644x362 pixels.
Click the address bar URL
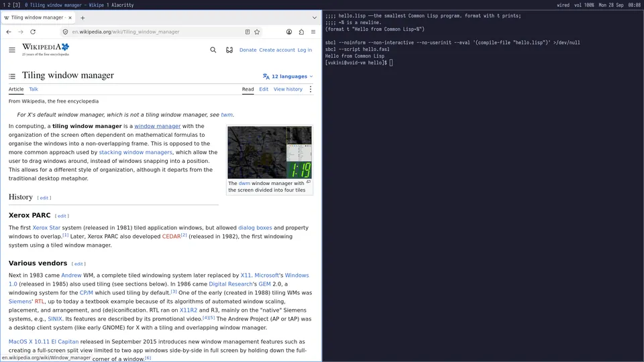click(x=125, y=32)
